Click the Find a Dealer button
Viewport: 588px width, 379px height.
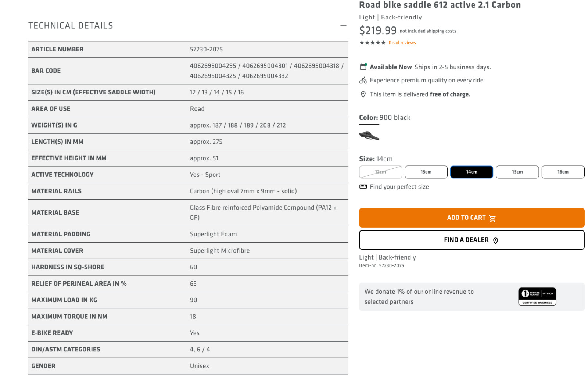(472, 240)
